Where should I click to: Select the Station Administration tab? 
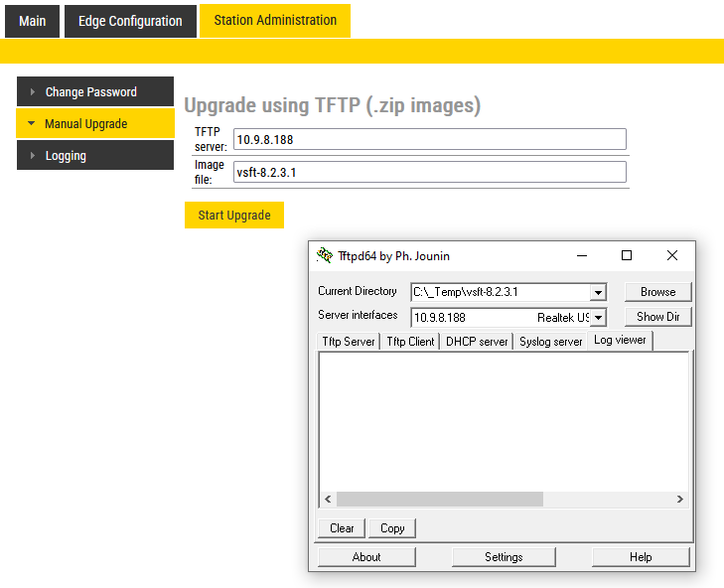(275, 20)
